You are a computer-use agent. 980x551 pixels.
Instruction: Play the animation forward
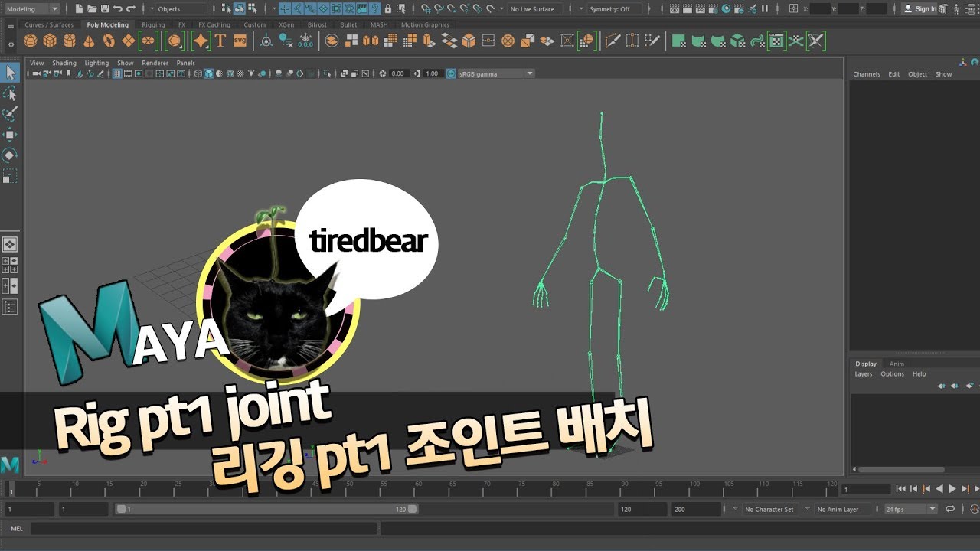point(952,488)
